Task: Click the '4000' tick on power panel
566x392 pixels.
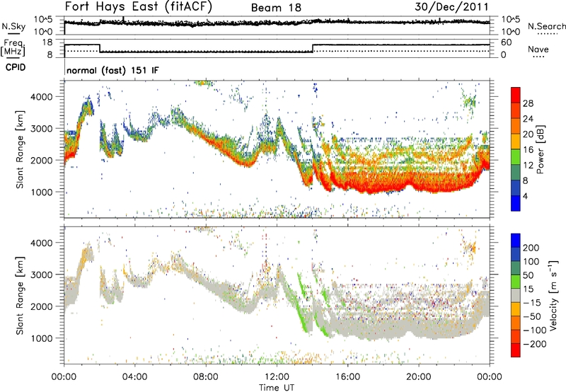Action: (x=41, y=97)
